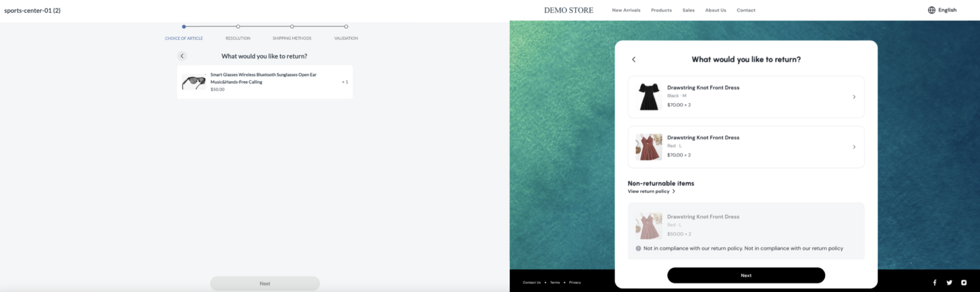This screenshot has height=292, width=980.
Task: Open the Privacy footer link
Action: (x=575, y=283)
